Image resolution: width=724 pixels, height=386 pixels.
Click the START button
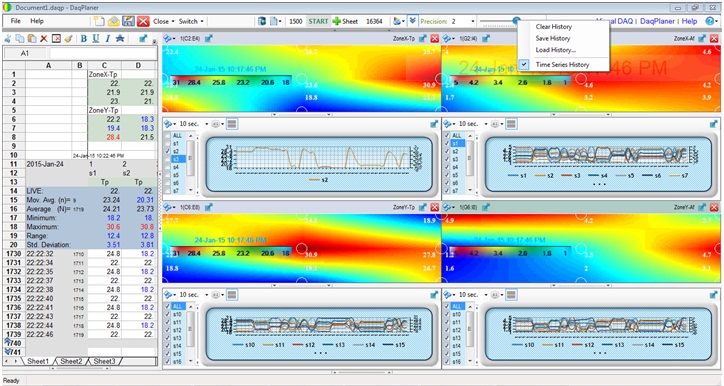point(318,21)
